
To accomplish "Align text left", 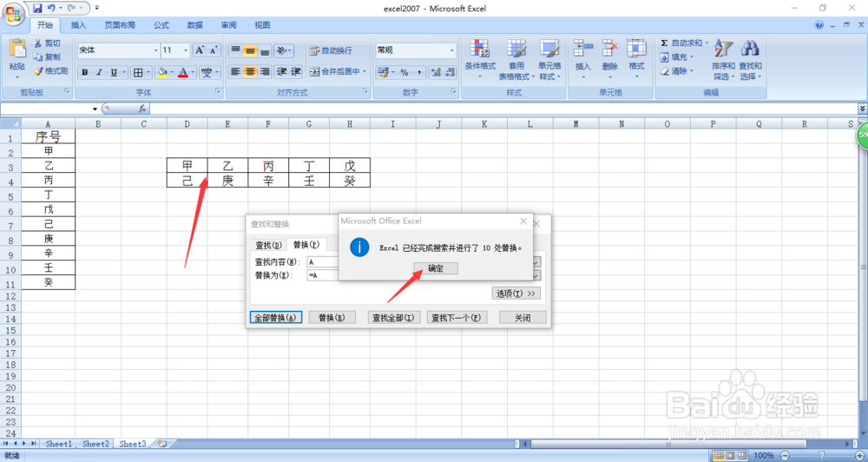I will pos(236,72).
